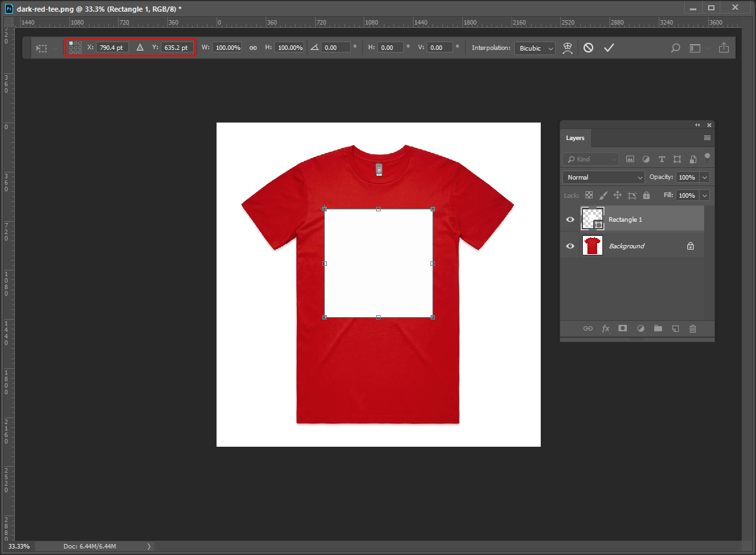Filter for smart objects icon

[693, 159]
